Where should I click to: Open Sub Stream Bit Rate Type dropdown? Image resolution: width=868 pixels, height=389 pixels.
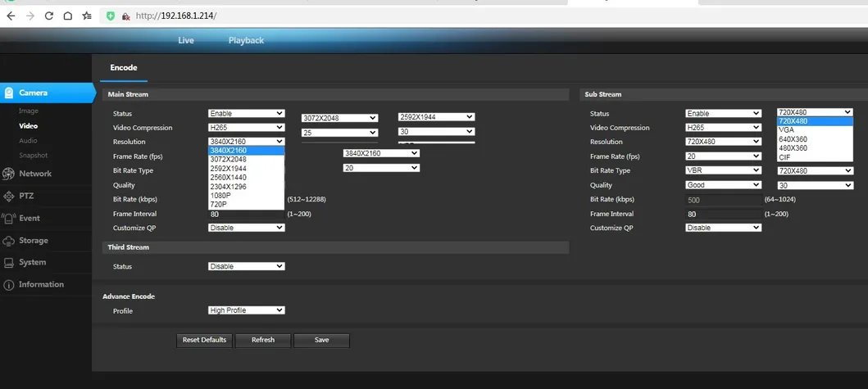pyautogui.click(x=724, y=170)
